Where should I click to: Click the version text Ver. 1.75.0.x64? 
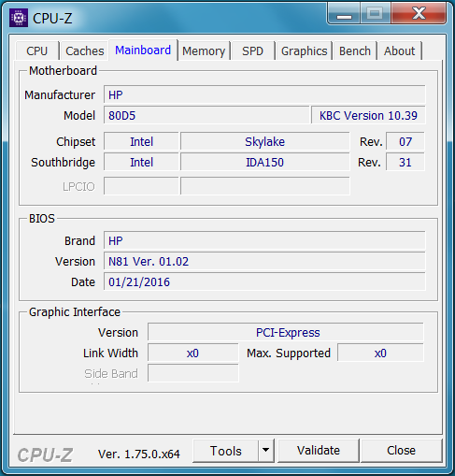139,454
